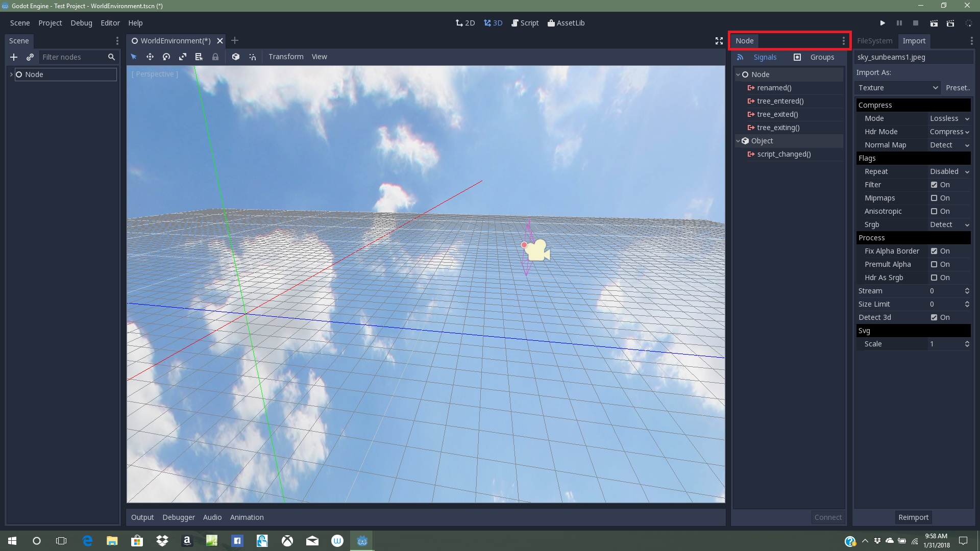The width and height of the screenshot is (980, 551).
Task: Click the Reimport button
Action: pos(913,517)
